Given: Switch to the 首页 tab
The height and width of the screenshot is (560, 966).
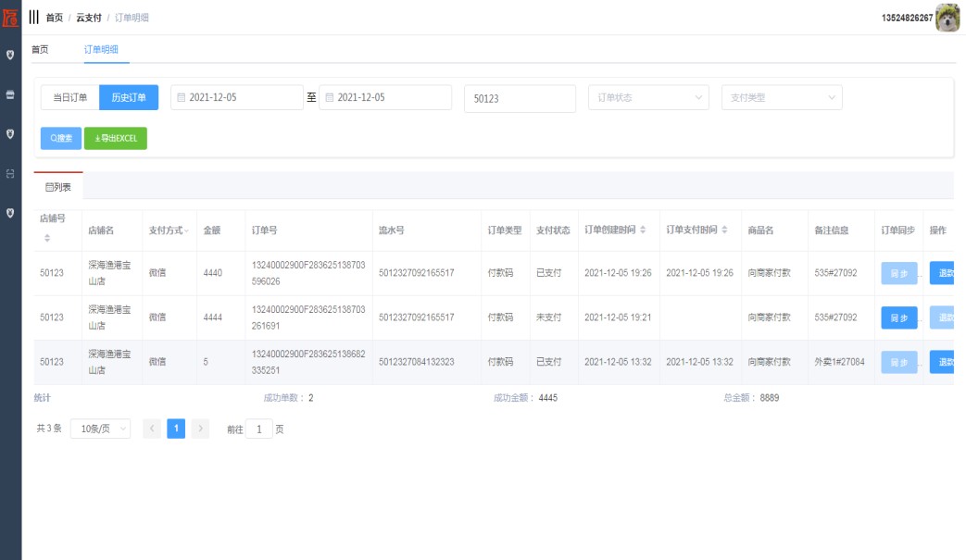Looking at the screenshot, I should point(40,49).
